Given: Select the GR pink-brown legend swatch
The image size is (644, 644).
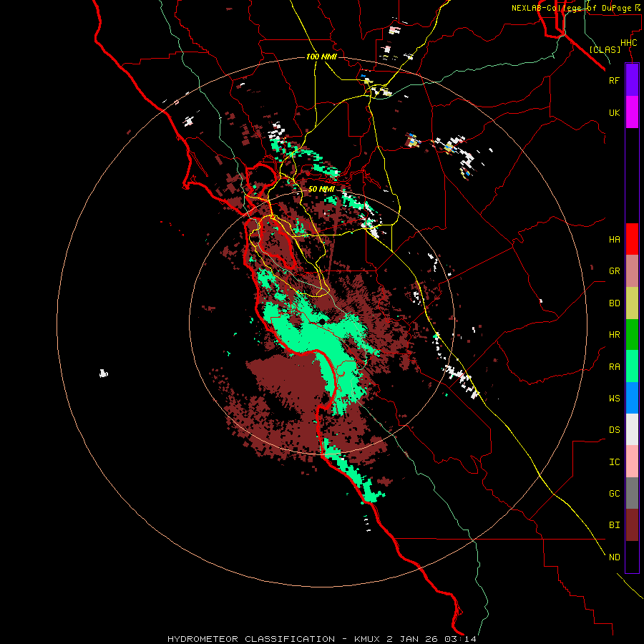Looking at the screenshot, I should coord(632,271).
